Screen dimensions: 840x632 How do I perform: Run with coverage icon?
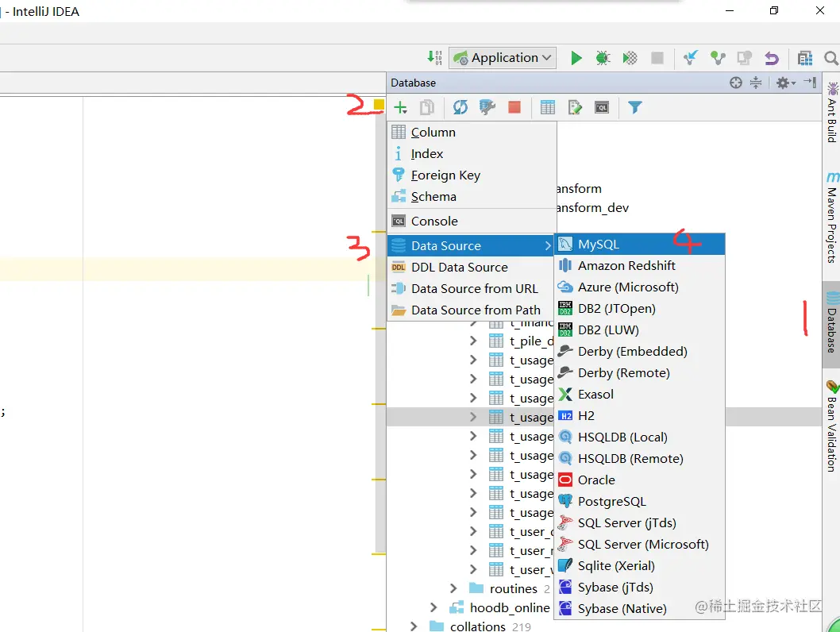tap(630, 58)
